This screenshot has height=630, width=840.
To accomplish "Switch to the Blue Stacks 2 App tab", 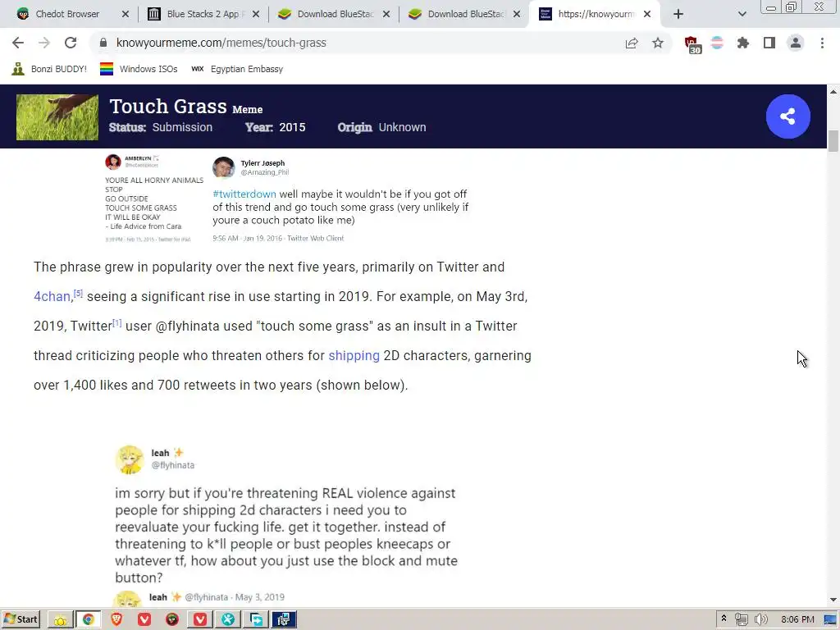I will click(202, 14).
